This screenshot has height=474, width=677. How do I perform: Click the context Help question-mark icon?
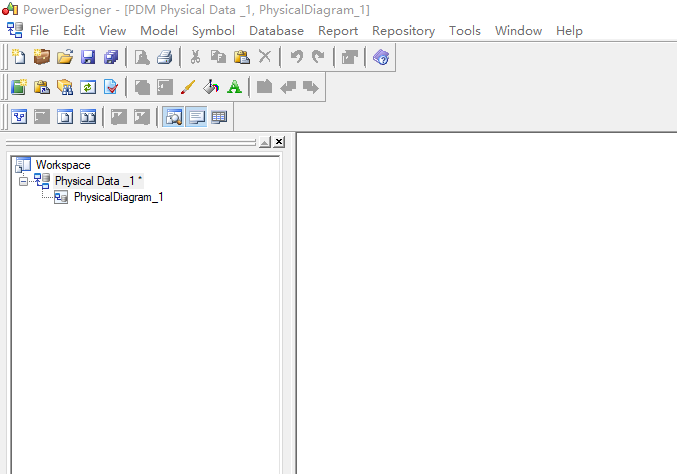pyautogui.click(x=381, y=57)
